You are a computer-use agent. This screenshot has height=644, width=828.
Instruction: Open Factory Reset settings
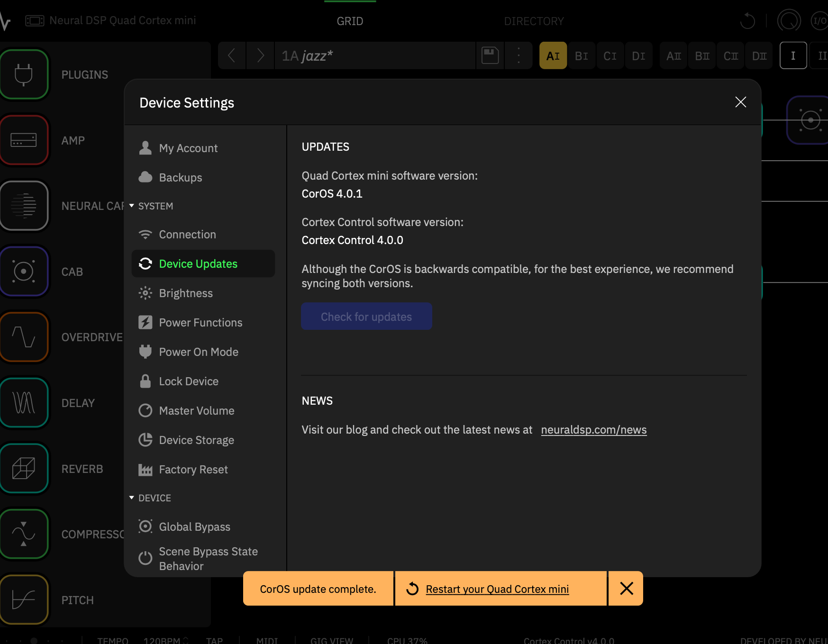[203, 469]
